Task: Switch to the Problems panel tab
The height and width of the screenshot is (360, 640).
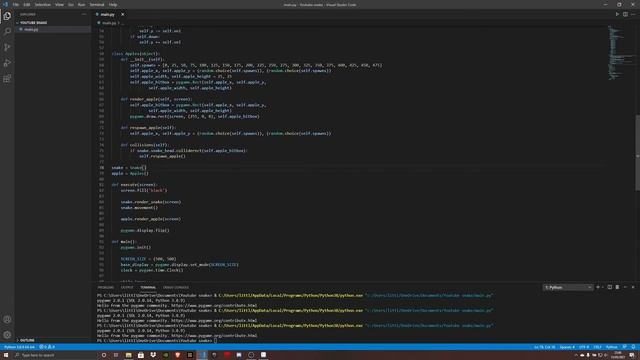Action: click(105, 287)
